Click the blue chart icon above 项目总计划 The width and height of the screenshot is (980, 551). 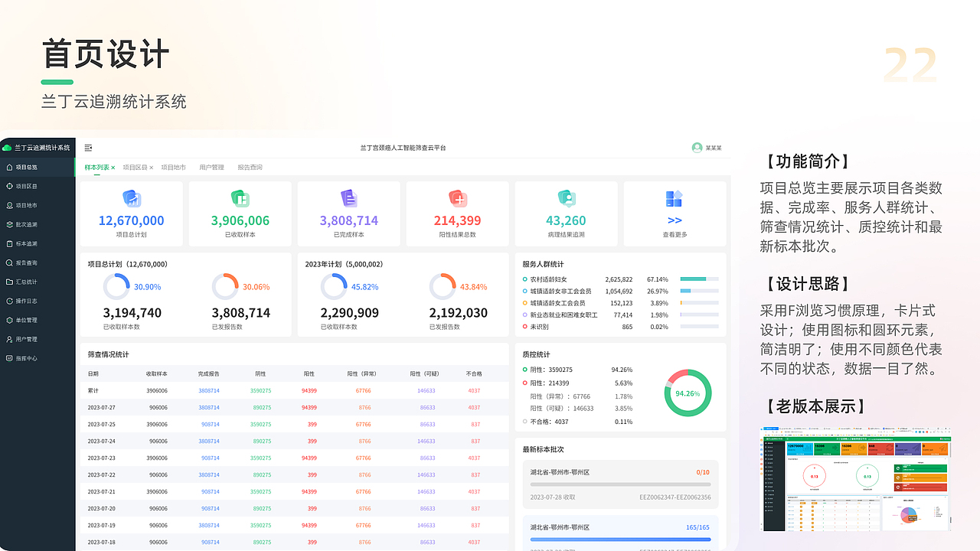[132, 199]
